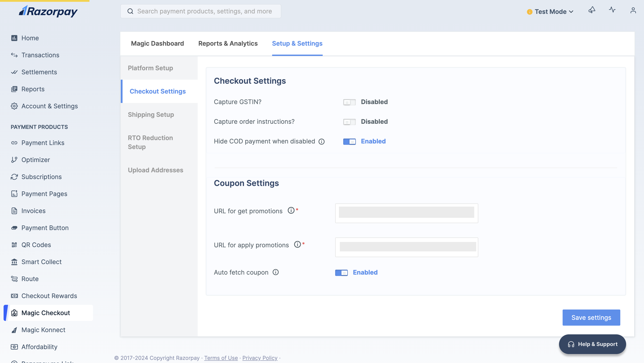Click the search magnifier icon
The height and width of the screenshot is (363, 644).
(130, 11)
